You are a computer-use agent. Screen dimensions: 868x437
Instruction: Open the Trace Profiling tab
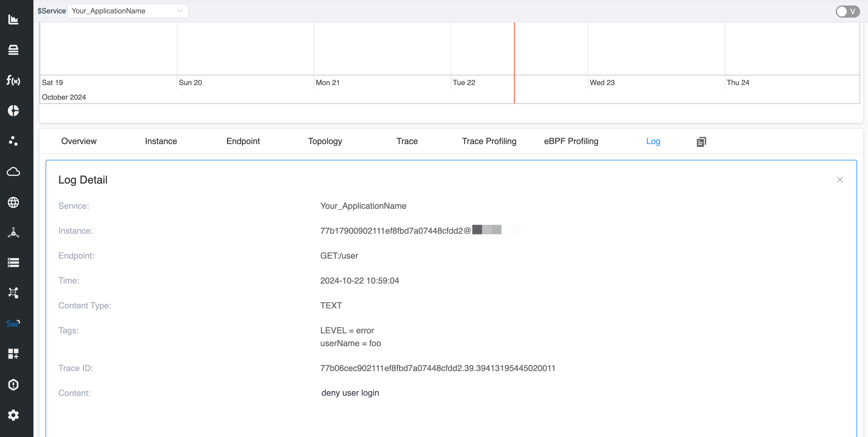tap(489, 141)
